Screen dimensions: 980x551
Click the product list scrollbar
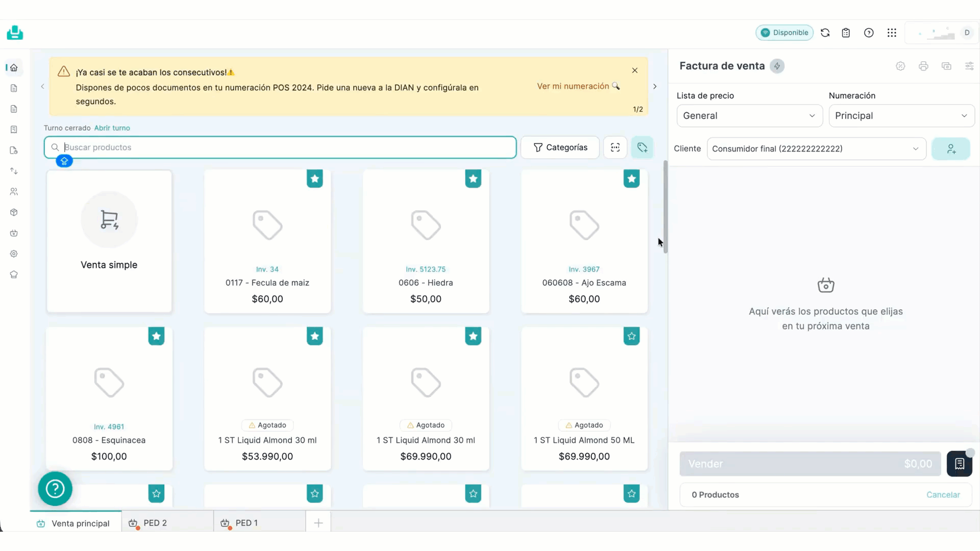coord(665,207)
